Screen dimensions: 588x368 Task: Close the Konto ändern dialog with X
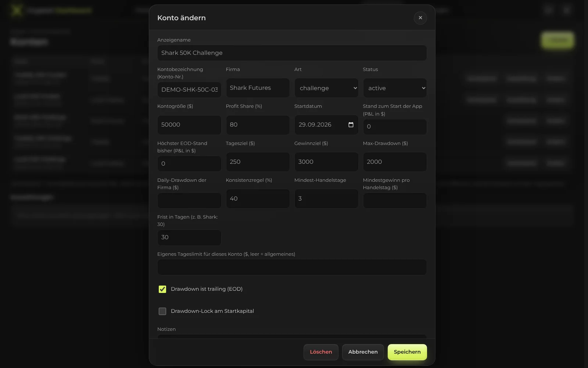pos(420,18)
